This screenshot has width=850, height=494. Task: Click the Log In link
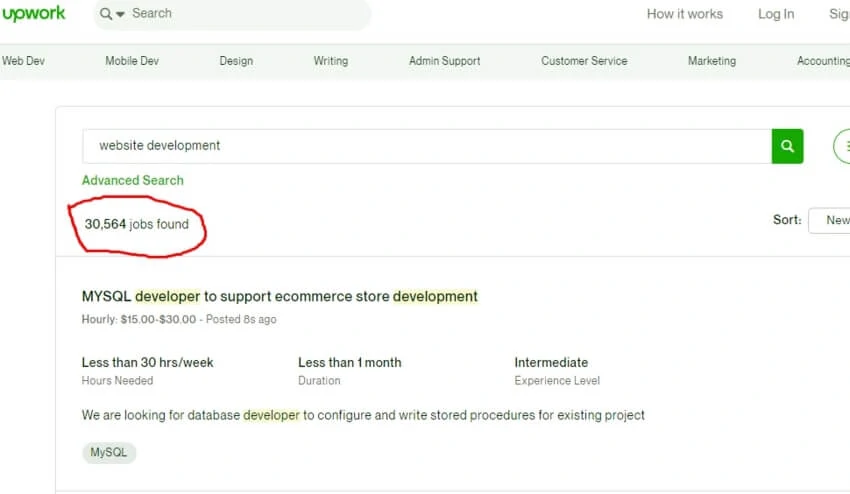click(776, 14)
